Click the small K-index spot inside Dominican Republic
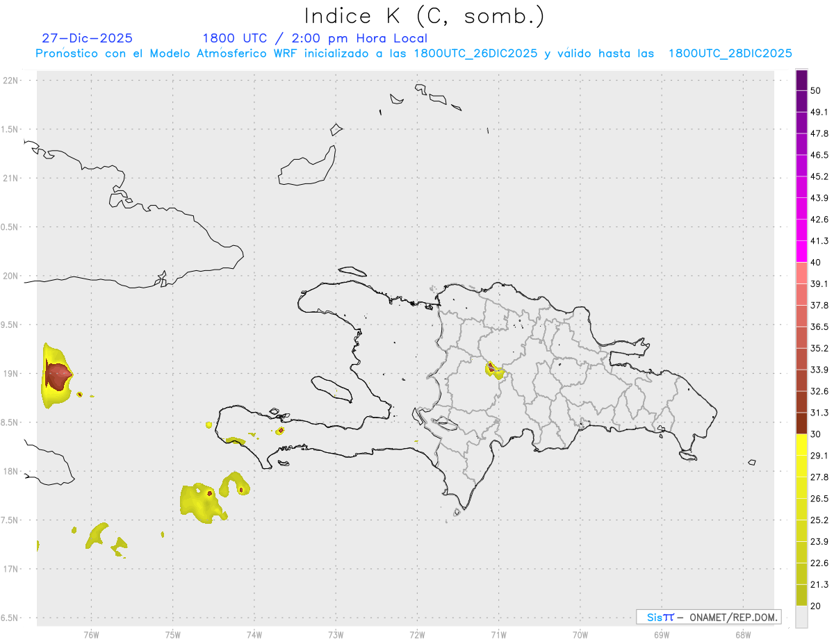 pyautogui.click(x=494, y=370)
